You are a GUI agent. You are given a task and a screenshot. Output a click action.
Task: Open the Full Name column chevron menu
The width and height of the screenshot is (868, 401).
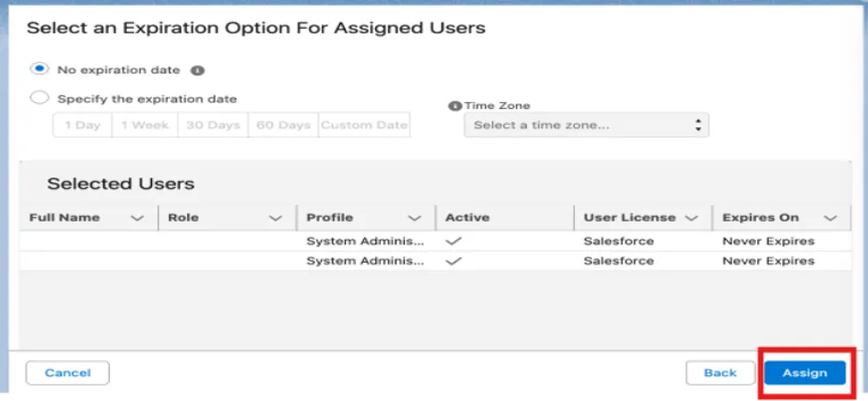click(137, 219)
